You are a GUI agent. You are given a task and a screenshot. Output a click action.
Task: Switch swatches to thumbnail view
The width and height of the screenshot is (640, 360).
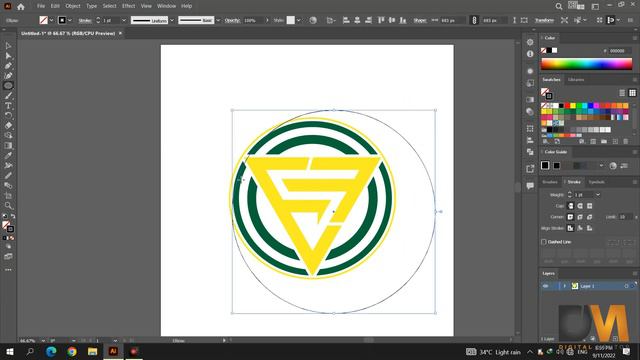coord(632,93)
